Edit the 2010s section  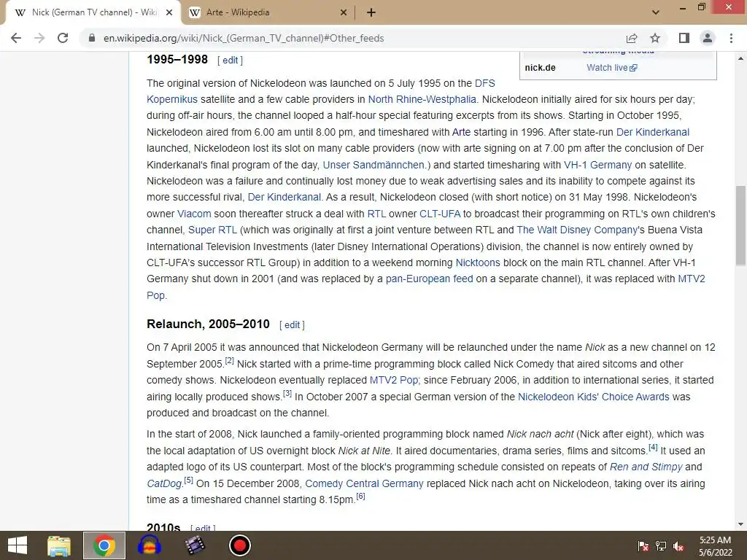[x=203, y=528]
